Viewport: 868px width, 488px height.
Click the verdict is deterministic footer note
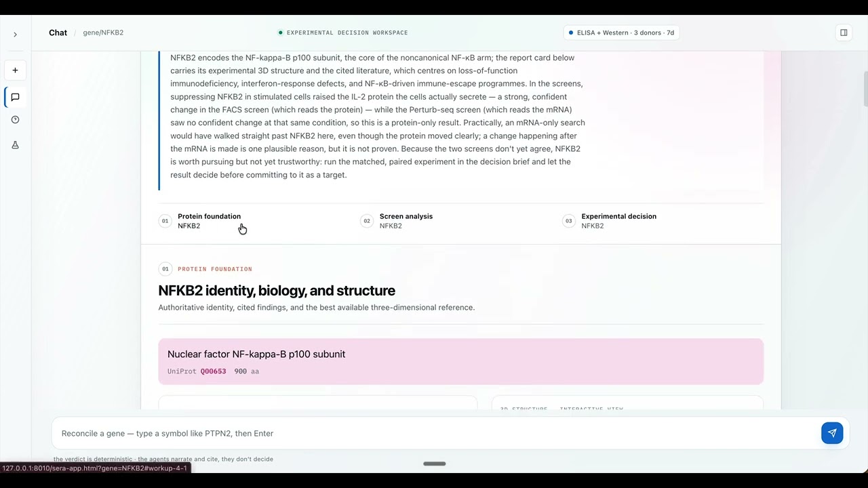[x=163, y=459]
